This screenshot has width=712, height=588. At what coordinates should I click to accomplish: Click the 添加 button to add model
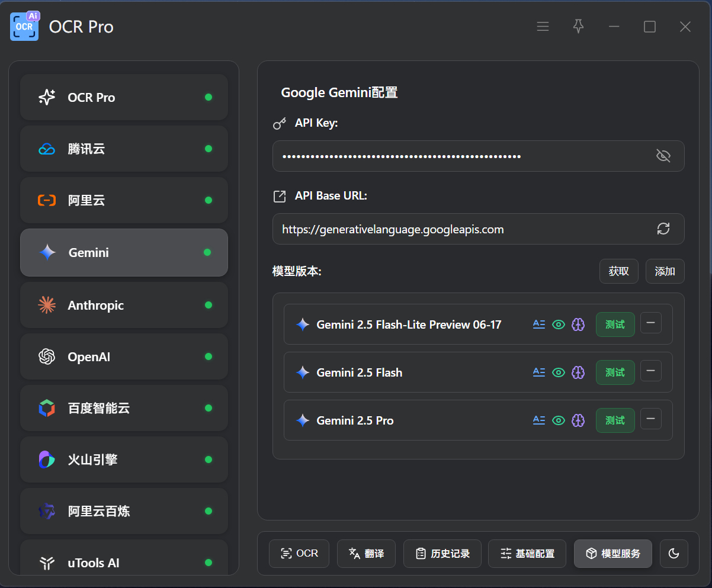tap(665, 271)
